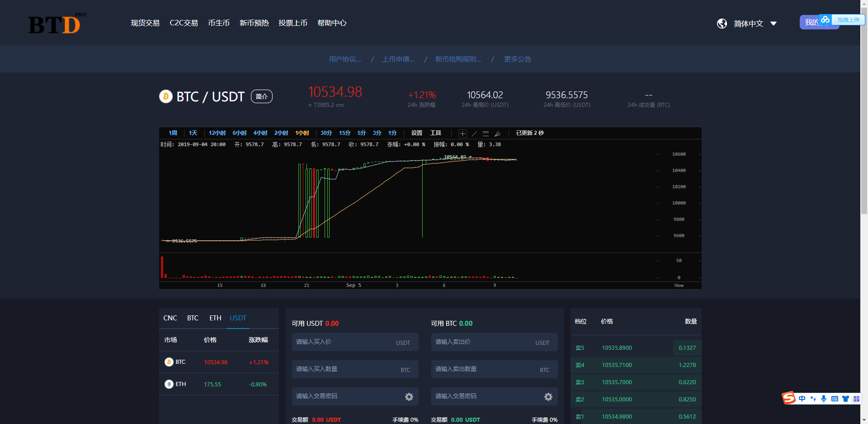868x424 pixels.
Task: Expand the chart 工具 tools menu
Action: [435, 133]
